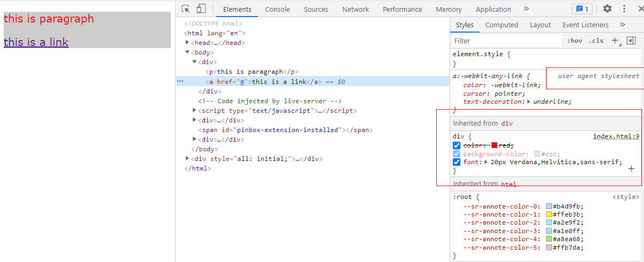Open the <style> source link
Image resolution: width=644 pixels, height=262 pixels.
coord(626,197)
